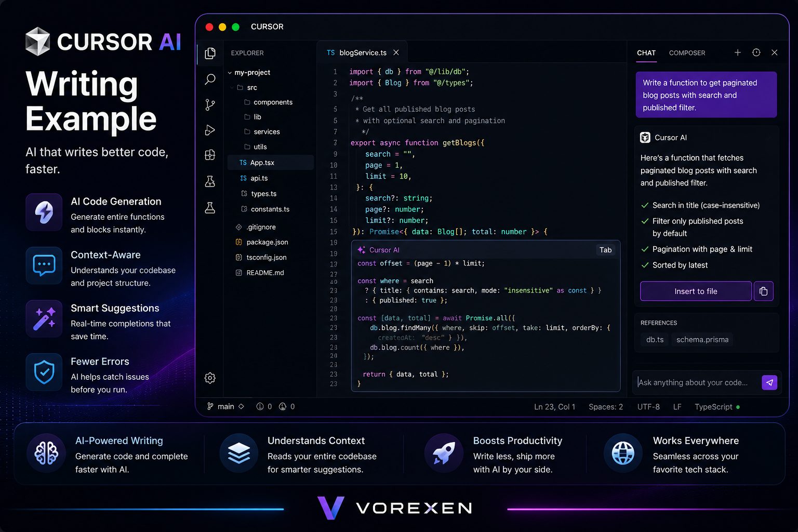Expand the utils folder
Viewport: 798px width, 532px height.
pyautogui.click(x=256, y=147)
